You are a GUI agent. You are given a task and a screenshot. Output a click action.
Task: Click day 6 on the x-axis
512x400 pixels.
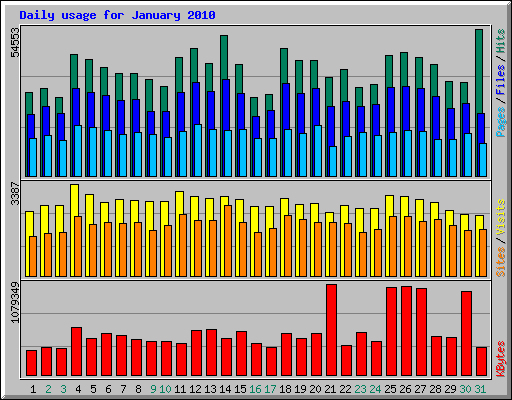click(108, 389)
